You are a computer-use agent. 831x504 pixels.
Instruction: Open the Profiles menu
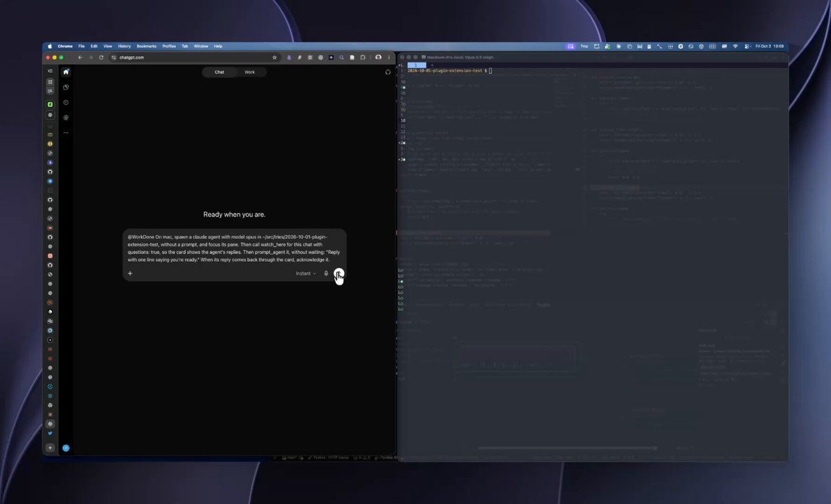pos(169,46)
